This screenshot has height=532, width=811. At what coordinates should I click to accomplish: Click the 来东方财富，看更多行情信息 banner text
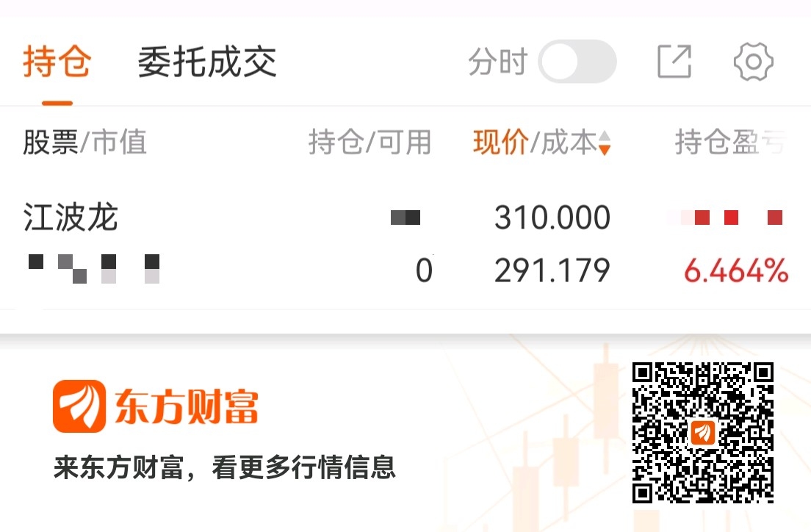225,467
